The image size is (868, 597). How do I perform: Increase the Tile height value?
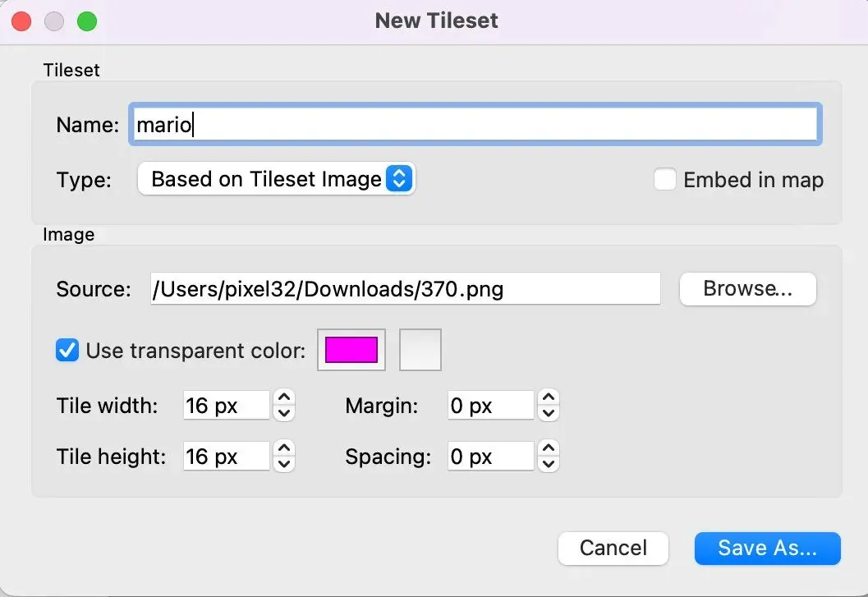284,448
